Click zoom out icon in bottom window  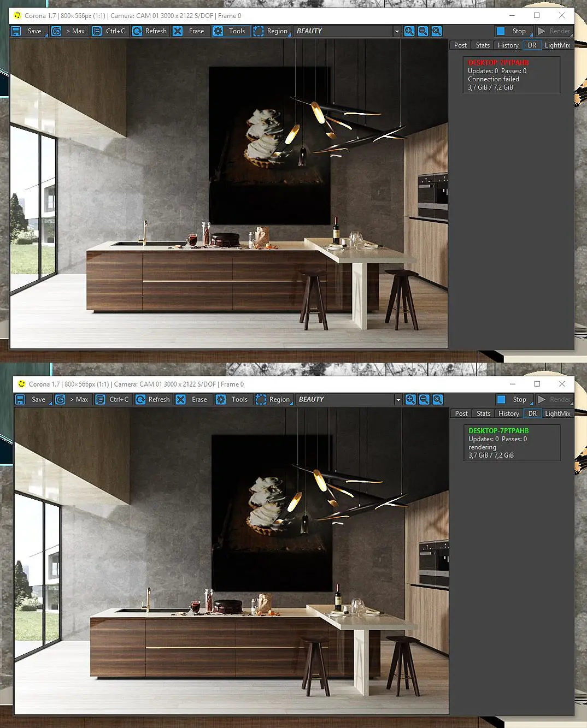424,399
